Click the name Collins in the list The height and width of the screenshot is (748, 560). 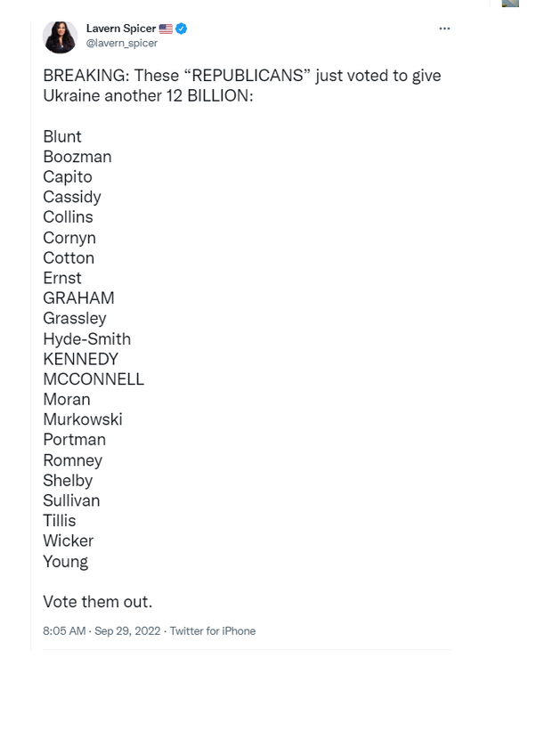coord(68,217)
